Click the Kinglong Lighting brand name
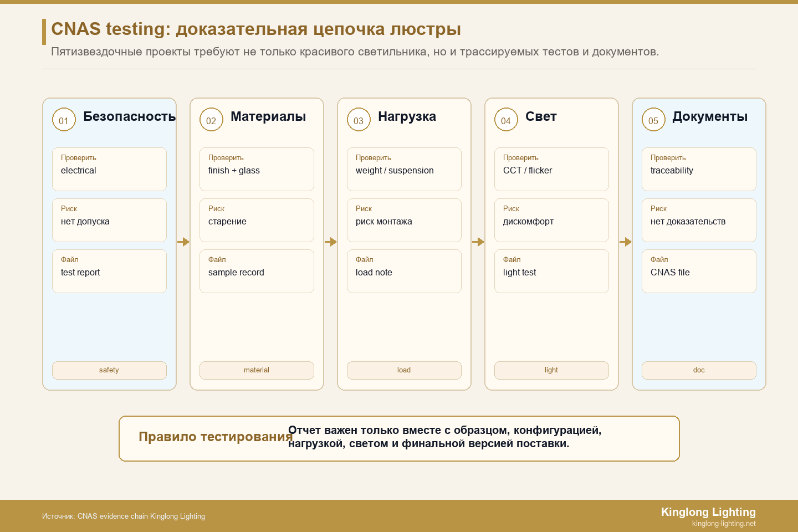The width and height of the screenshot is (798, 532). [708, 512]
